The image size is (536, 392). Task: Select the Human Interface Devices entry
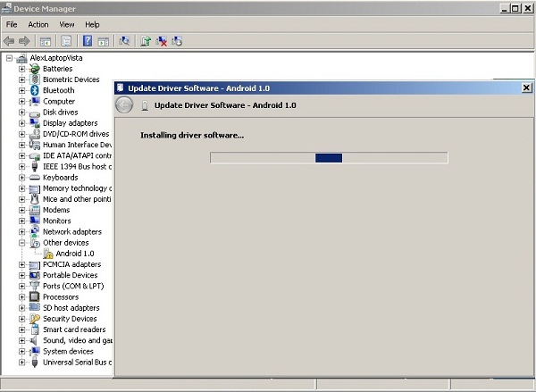(77, 145)
